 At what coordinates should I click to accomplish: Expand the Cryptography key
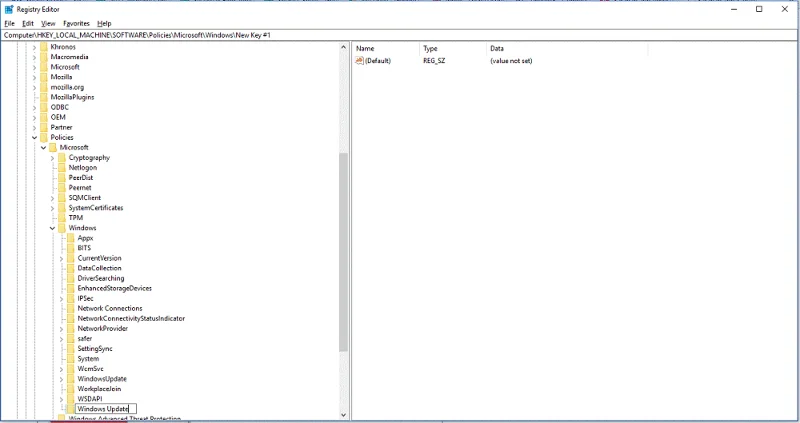click(53, 158)
